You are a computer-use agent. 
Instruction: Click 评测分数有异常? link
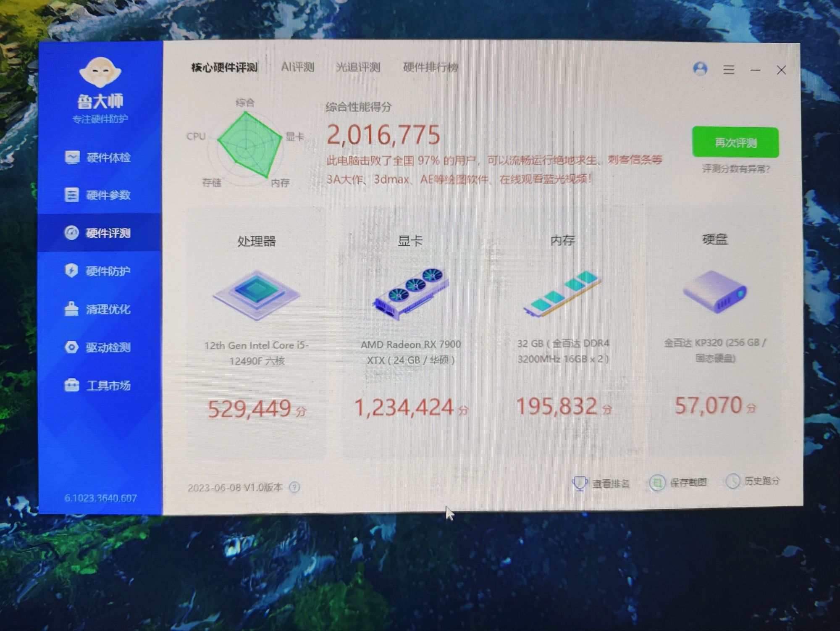coord(736,169)
